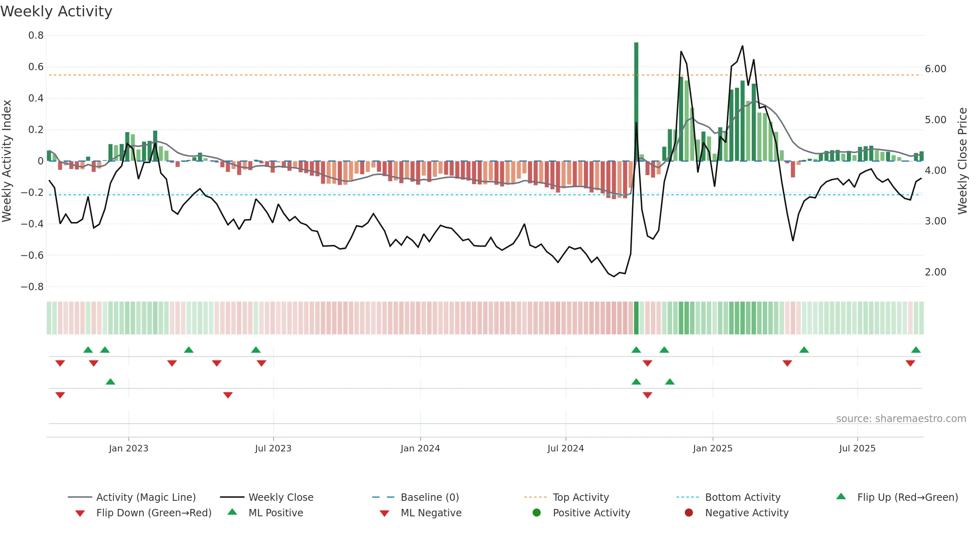Click the '4.00' price axis tick

tap(935, 171)
